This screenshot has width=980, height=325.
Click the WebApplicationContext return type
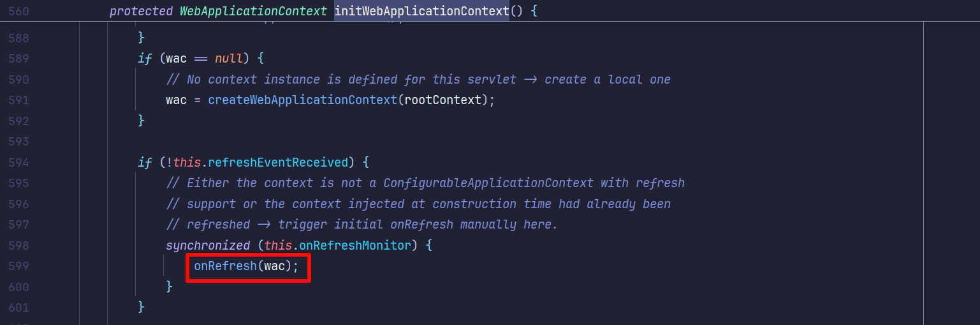pyautogui.click(x=254, y=11)
